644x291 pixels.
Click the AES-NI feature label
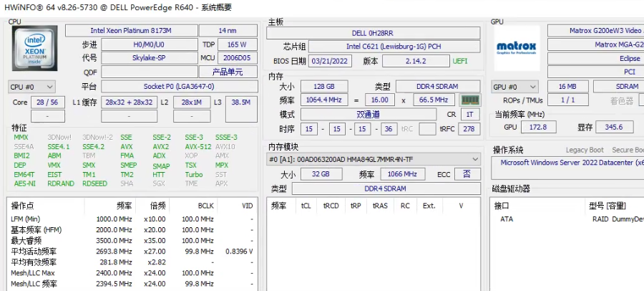pyautogui.click(x=26, y=183)
